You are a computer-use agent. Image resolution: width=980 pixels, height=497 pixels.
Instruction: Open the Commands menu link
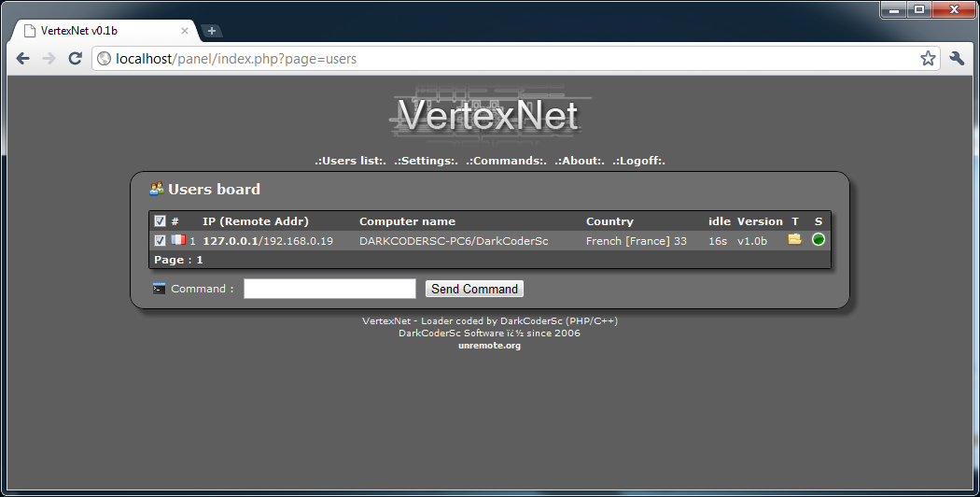point(506,161)
